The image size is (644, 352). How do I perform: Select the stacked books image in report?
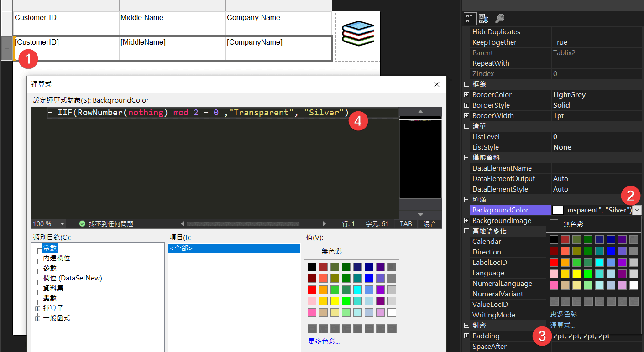coord(358,33)
